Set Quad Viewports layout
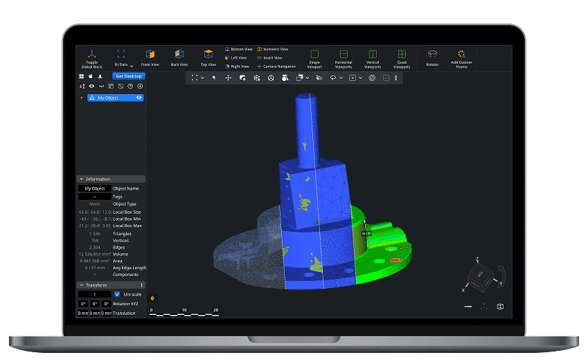588x364 pixels. (402, 59)
